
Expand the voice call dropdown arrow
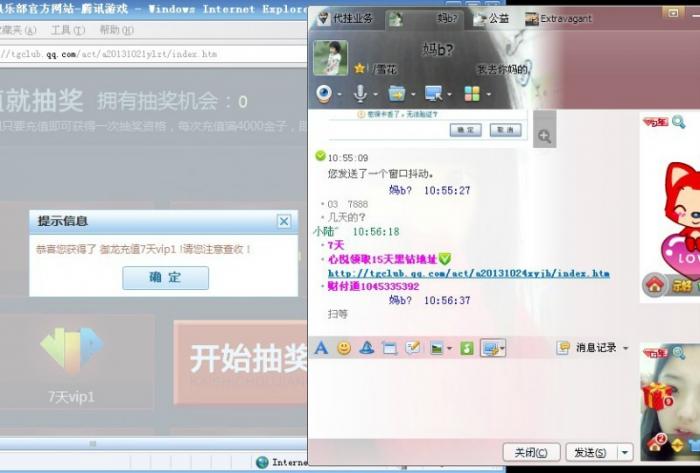(x=375, y=94)
